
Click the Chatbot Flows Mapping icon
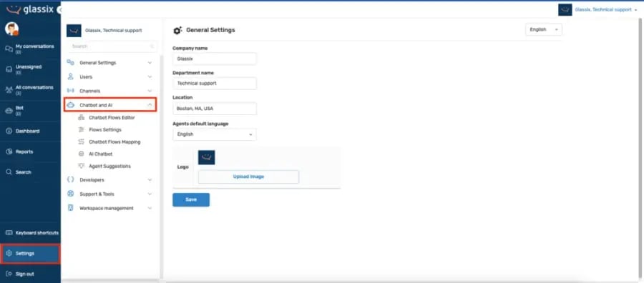[x=82, y=142]
